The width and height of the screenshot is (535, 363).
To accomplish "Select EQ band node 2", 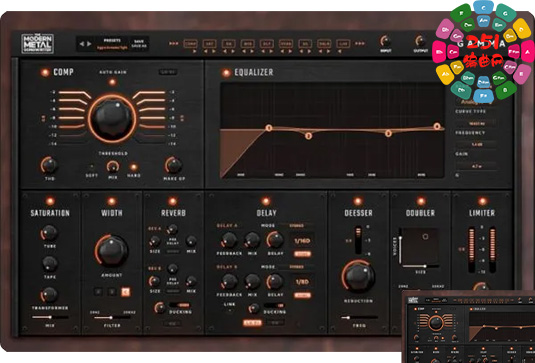I will click(308, 136).
